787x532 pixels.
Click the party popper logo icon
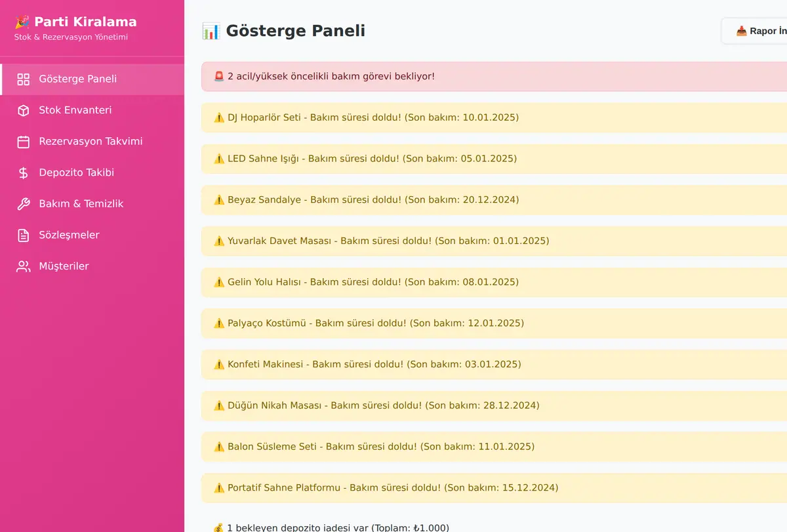click(x=22, y=22)
